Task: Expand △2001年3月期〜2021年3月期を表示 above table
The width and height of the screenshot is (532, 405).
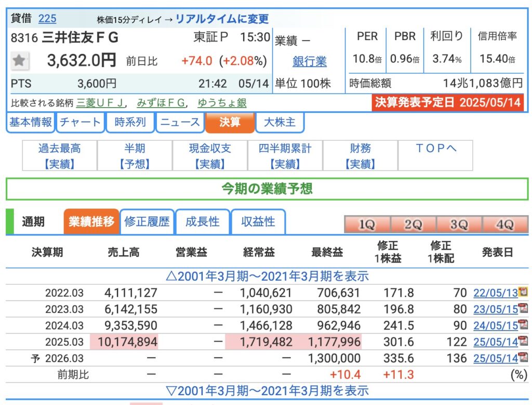Action: click(x=267, y=276)
